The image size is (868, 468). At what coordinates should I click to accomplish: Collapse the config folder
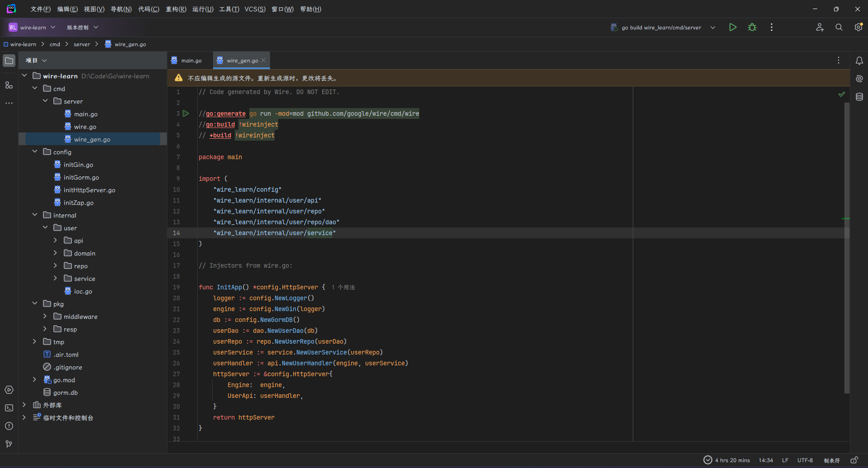click(35, 151)
